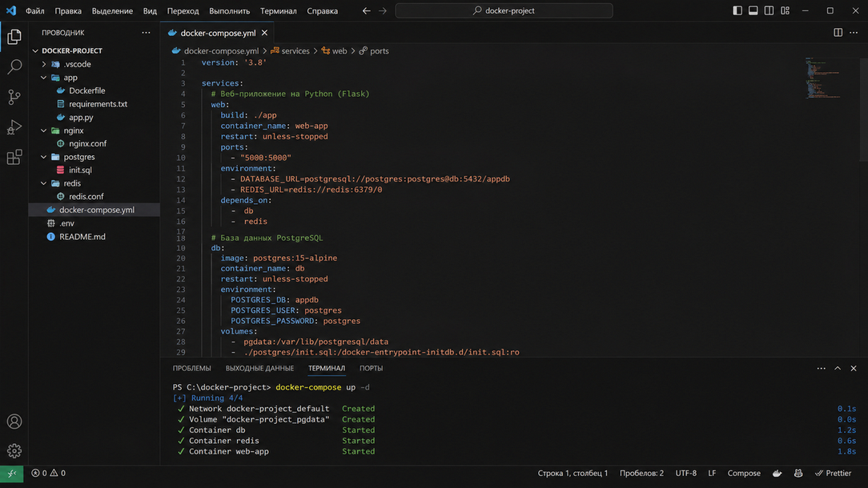The height and width of the screenshot is (488, 868).
Task: Click the Copilot icon in status bar
Action: pyautogui.click(x=798, y=474)
